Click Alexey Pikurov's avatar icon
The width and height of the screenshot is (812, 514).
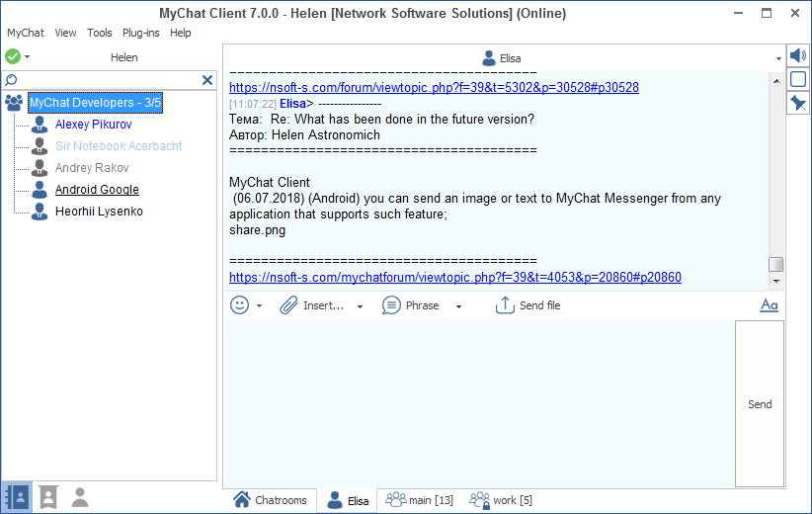point(40,125)
